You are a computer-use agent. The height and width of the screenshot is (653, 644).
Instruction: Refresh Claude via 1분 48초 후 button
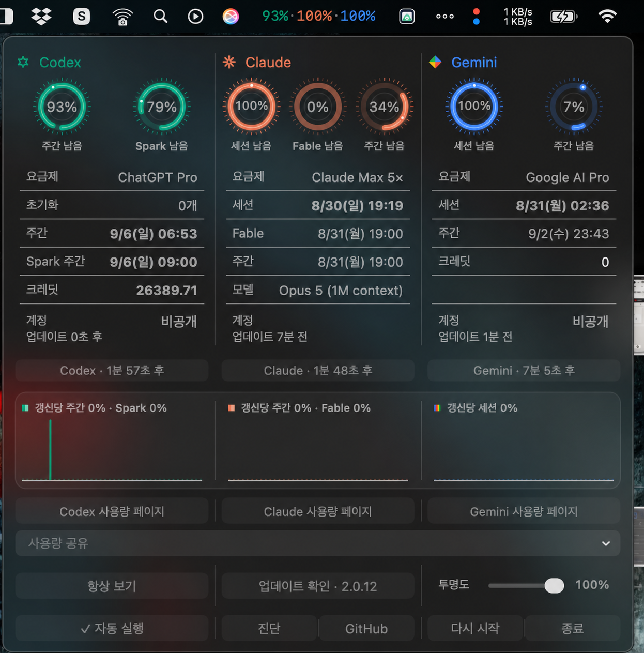coord(318,371)
